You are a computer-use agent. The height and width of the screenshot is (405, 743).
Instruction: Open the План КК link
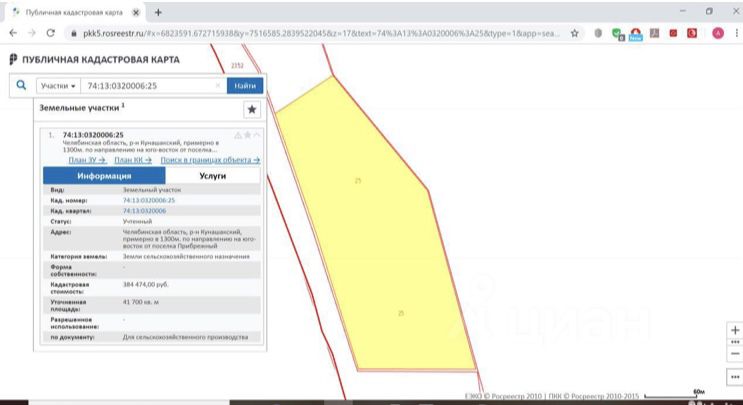pyautogui.click(x=133, y=160)
